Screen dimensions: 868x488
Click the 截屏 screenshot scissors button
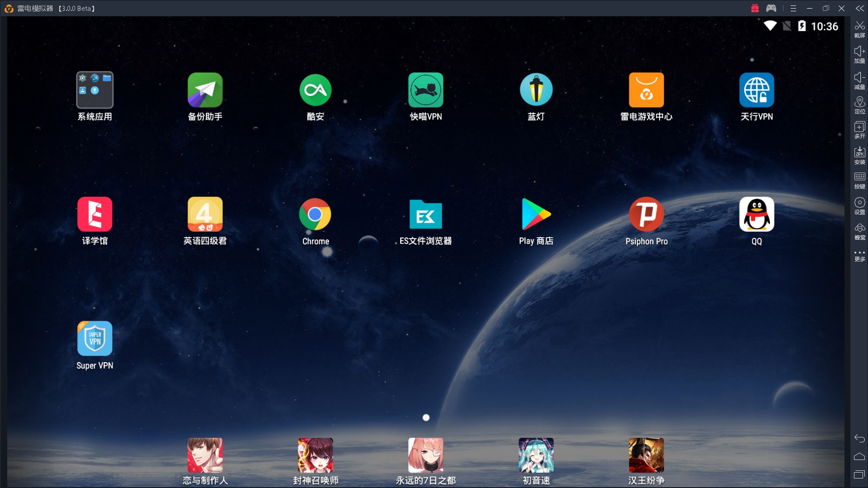click(x=859, y=29)
